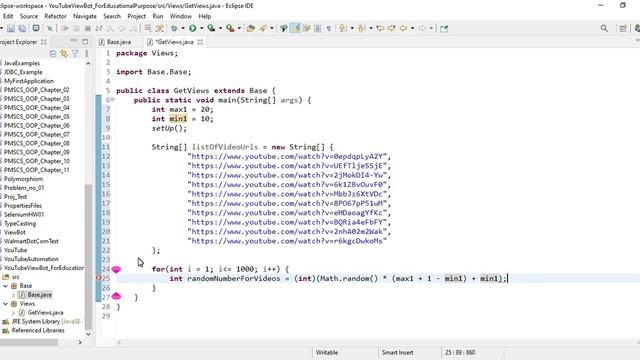The height and width of the screenshot is (360, 640).
Task: Select the Referenced Libraries node
Action: [x=38, y=330]
